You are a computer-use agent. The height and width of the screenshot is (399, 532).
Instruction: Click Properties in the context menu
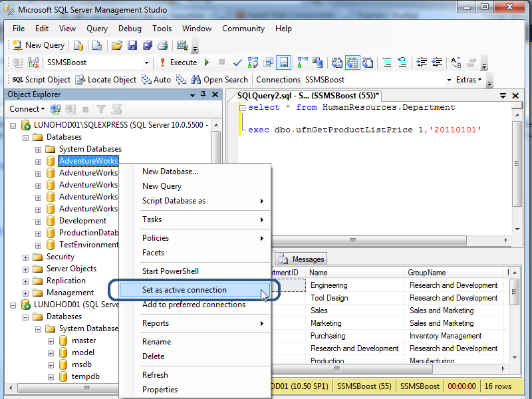coord(195,390)
